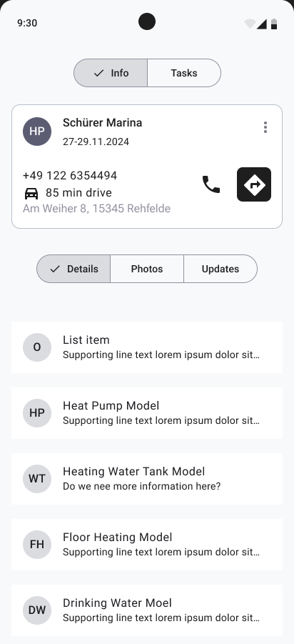Viewport: 294px width, 644px height.
Task: Tap the address Am Weiher 8, Rehfelde
Action: pyautogui.click(x=96, y=209)
